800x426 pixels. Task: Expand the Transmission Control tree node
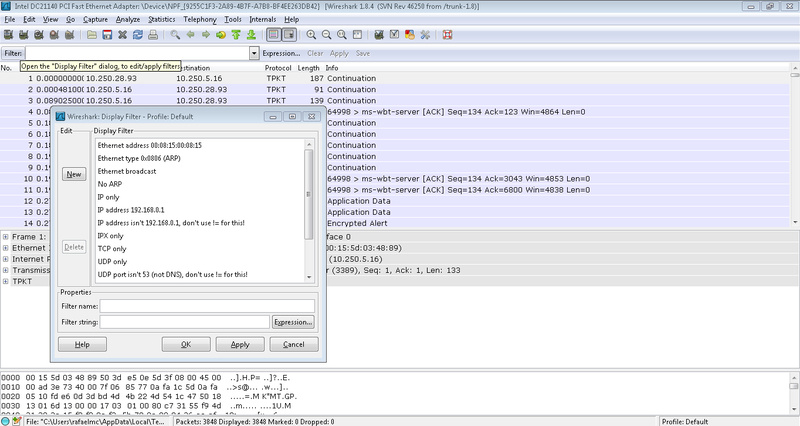6,270
